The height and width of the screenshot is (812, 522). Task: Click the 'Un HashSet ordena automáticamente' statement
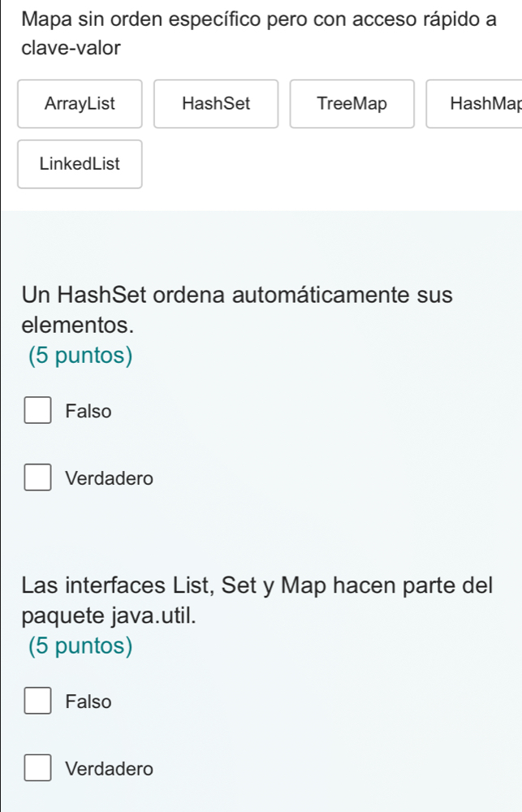coord(237,294)
